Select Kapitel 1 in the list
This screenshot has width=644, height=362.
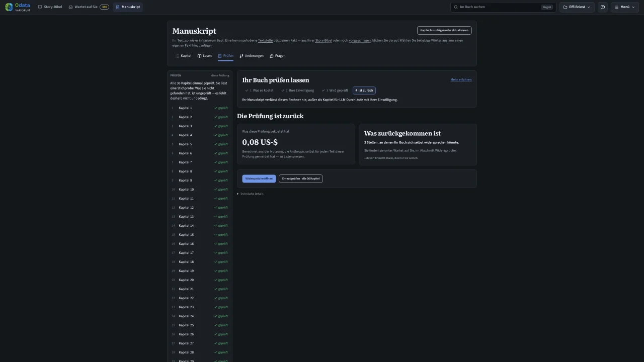point(200,108)
